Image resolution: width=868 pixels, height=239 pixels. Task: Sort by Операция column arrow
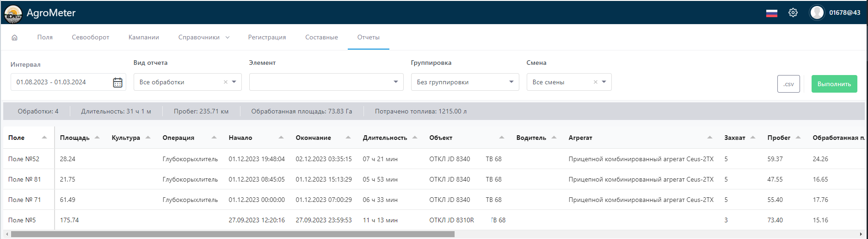tap(214, 138)
